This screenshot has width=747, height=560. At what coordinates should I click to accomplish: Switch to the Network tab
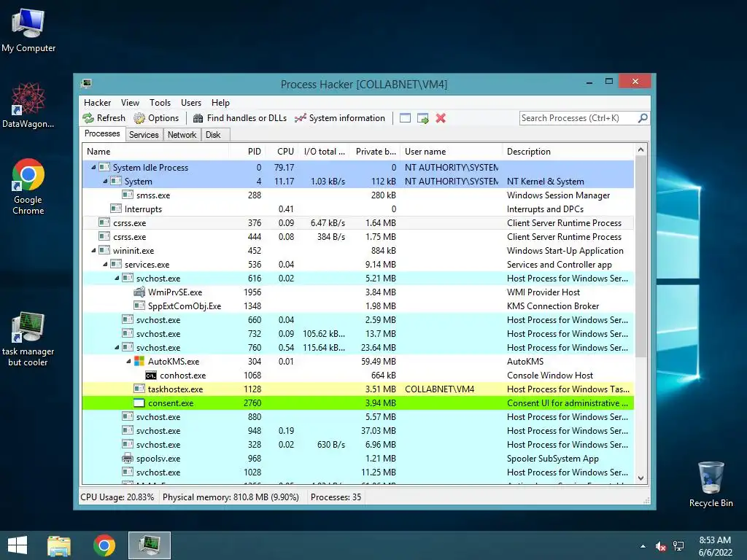pos(182,135)
